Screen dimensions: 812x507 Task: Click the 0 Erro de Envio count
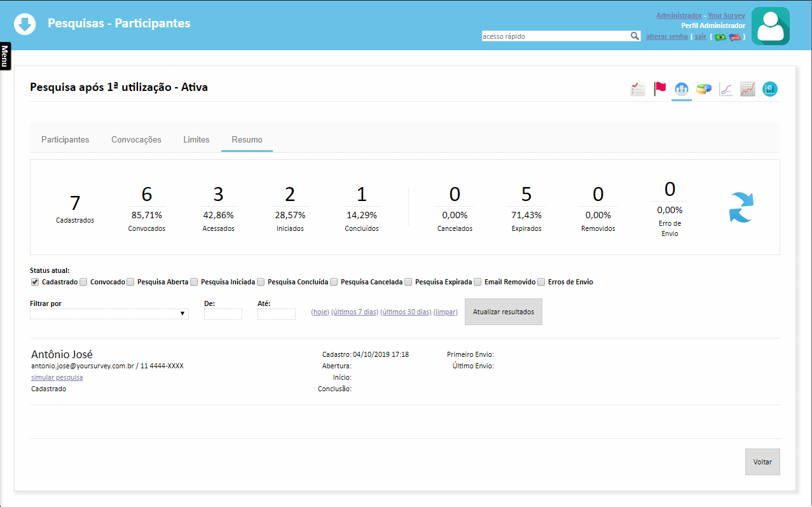point(670,189)
